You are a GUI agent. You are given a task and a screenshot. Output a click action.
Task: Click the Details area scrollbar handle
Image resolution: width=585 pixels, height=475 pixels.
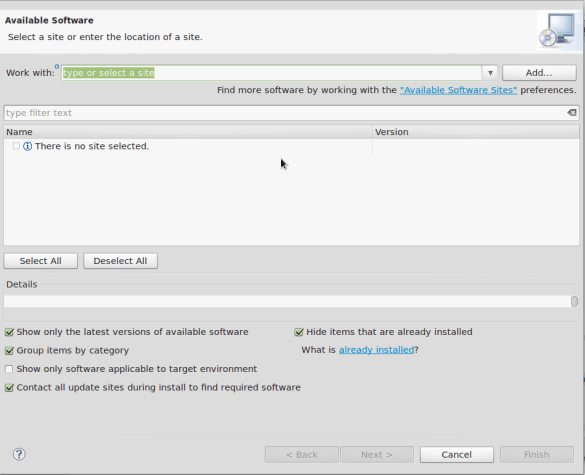coord(575,301)
